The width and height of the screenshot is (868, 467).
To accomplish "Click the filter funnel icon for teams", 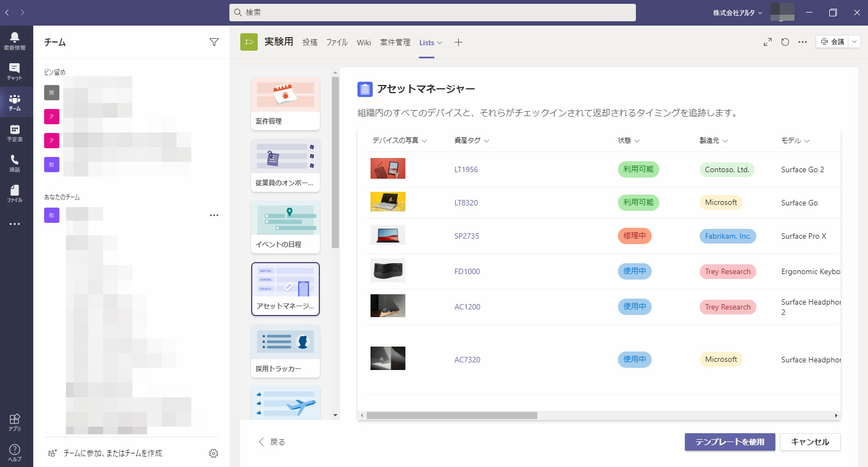I will 214,43.
